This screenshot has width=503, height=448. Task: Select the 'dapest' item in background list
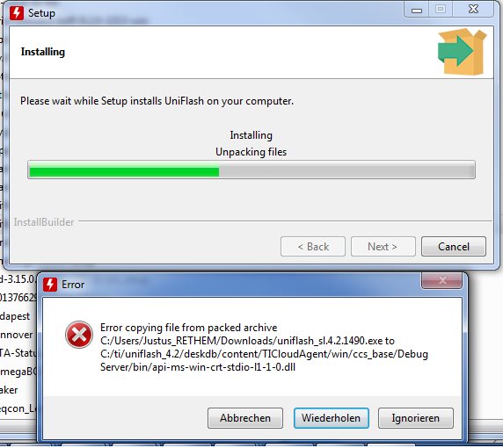click(x=15, y=316)
